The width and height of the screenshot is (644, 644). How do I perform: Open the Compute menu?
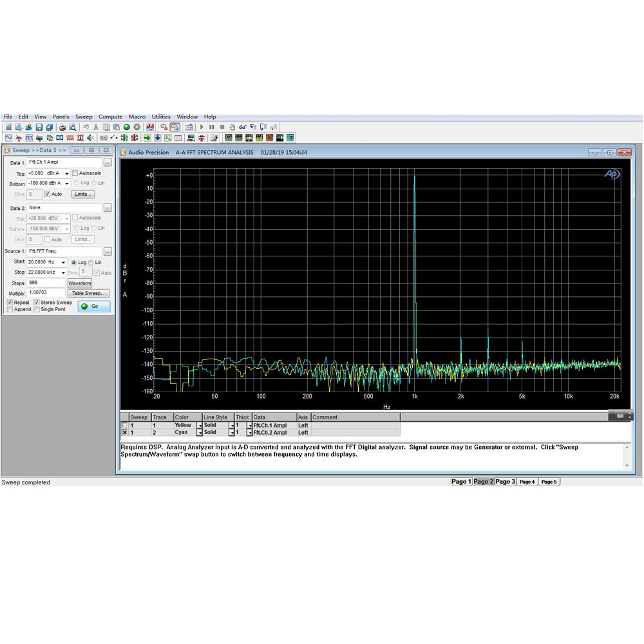110,117
